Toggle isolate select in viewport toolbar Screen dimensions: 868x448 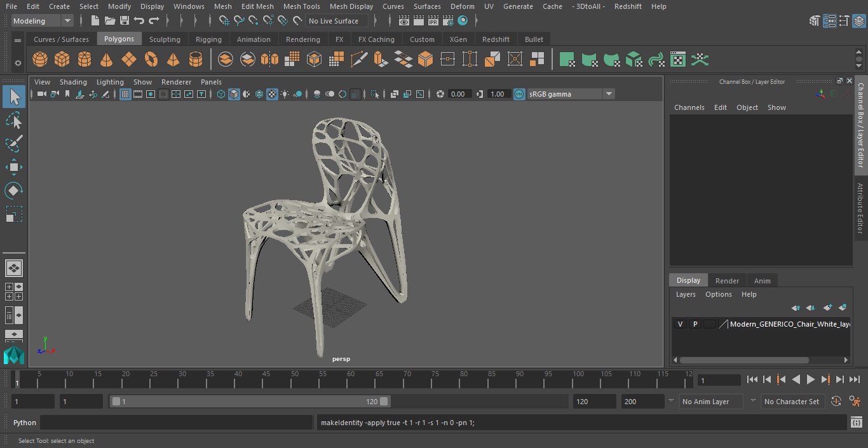coord(375,94)
